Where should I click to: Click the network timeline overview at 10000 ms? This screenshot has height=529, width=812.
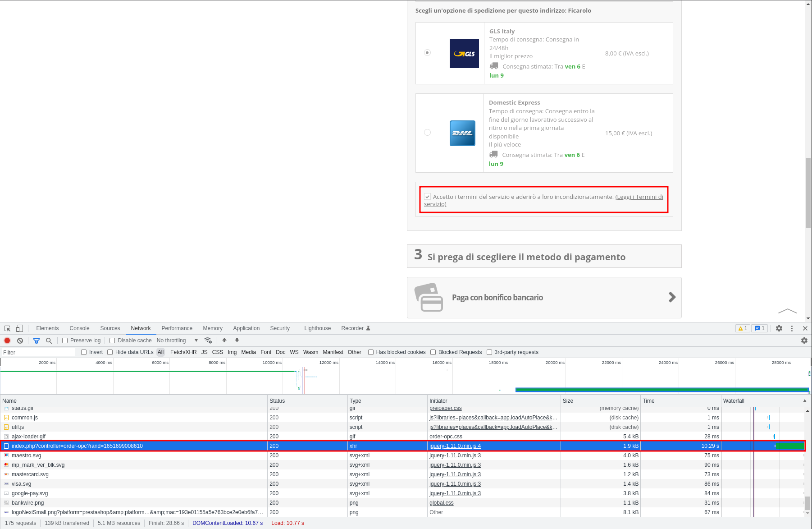pyautogui.click(x=272, y=377)
